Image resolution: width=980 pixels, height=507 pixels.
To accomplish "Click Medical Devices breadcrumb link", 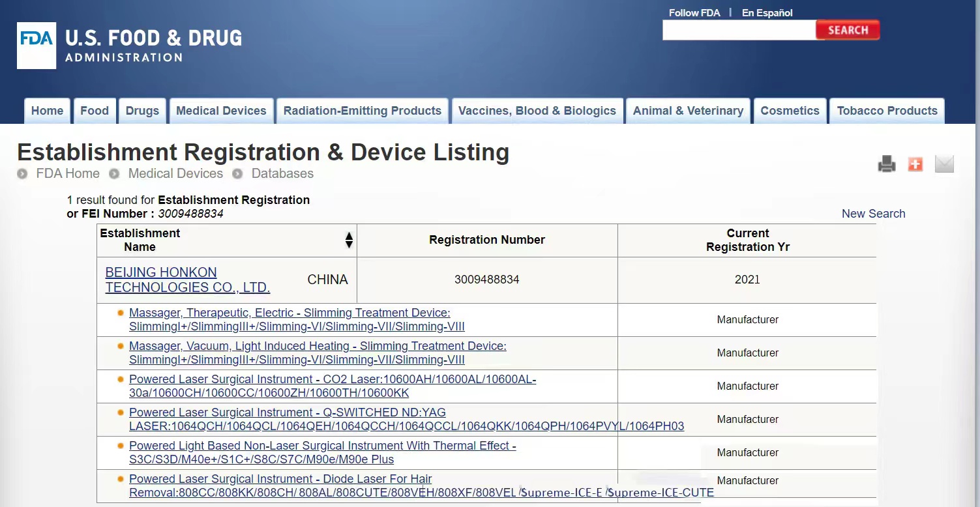I will pos(175,173).
